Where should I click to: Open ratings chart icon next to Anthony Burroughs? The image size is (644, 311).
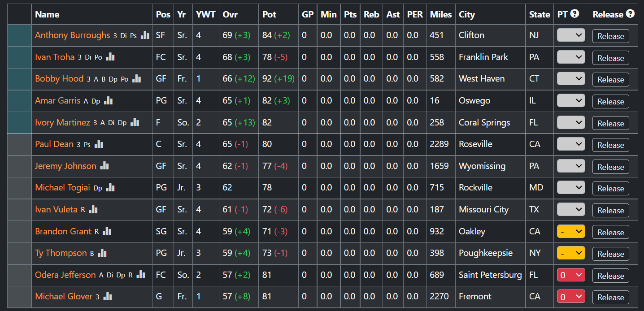145,35
